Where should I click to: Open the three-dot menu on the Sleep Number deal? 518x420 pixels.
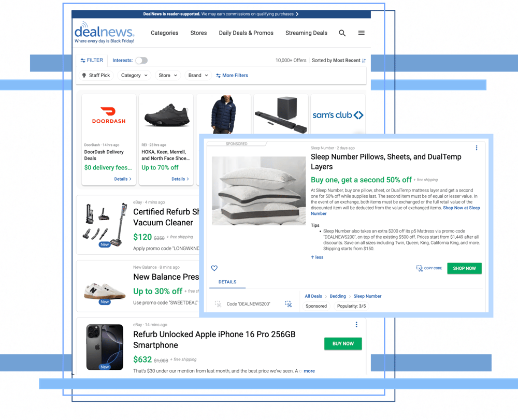tap(477, 148)
